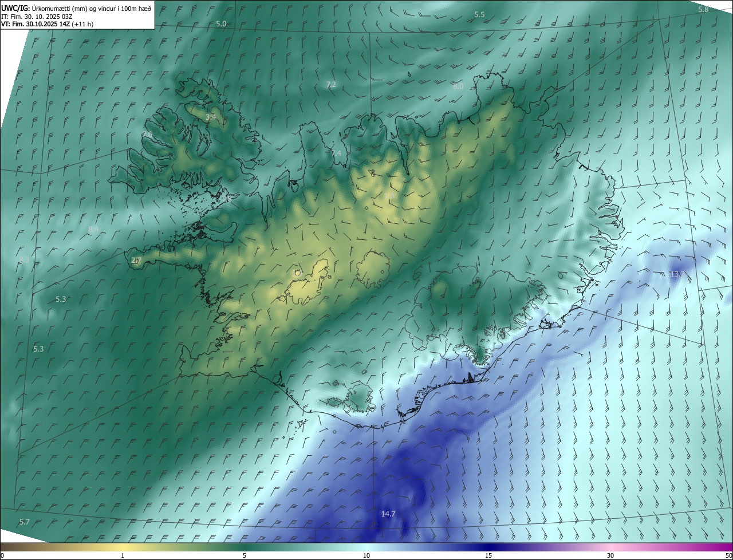Screen dimensions: 733x560
Task: Click colorbar tick label 50
Action: pos(728,555)
